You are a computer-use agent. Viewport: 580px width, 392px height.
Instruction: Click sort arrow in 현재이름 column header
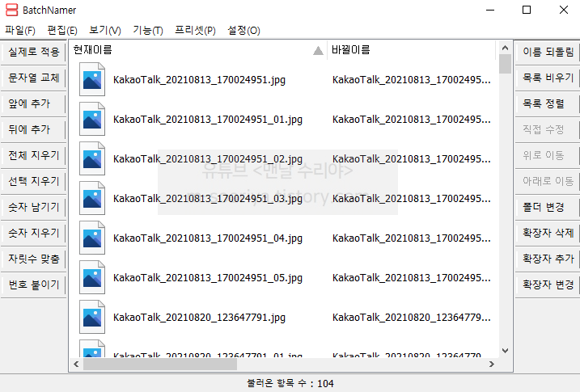(x=318, y=51)
